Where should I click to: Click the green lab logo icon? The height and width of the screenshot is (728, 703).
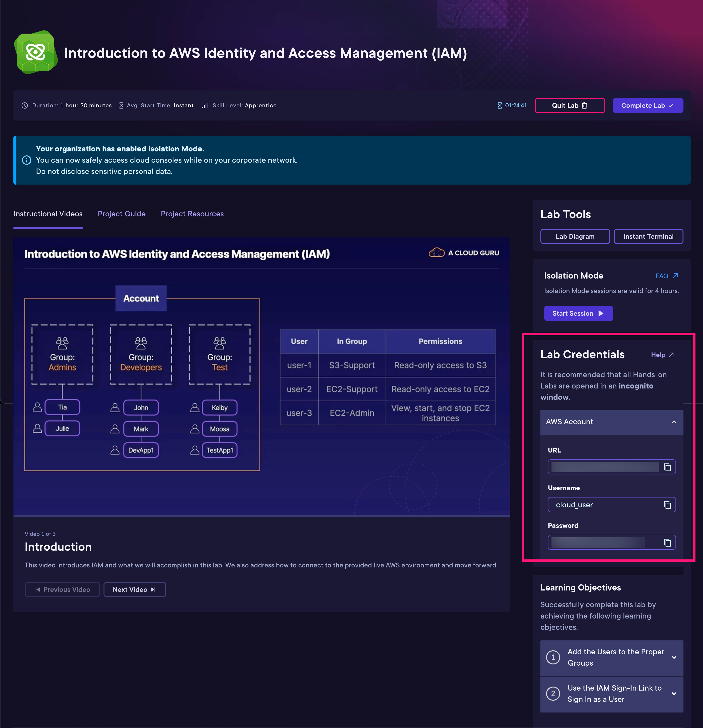click(36, 52)
